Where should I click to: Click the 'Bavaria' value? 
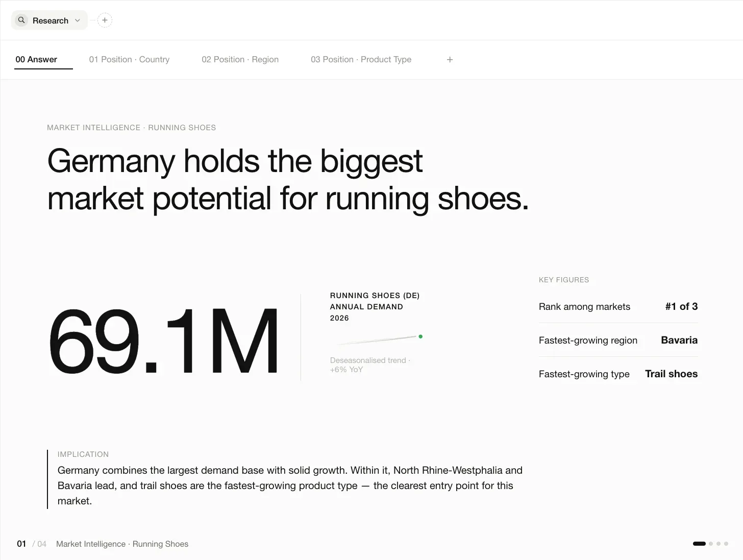(x=679, y=340)
